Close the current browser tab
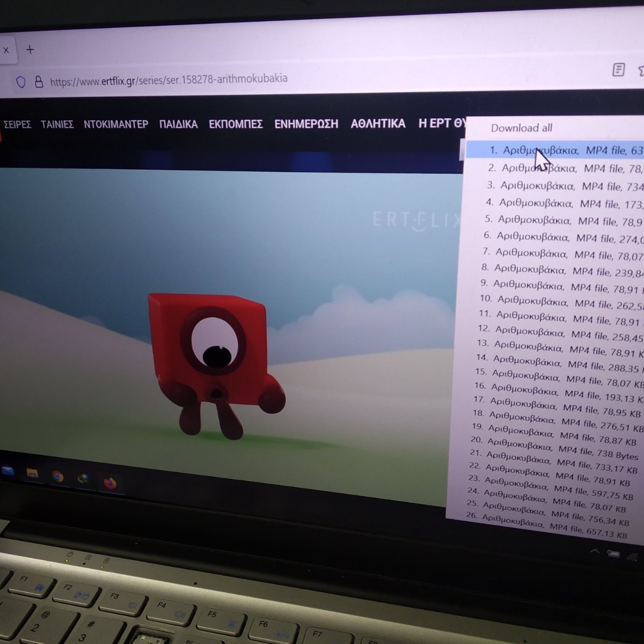The width and height of the screenshot is (644, 644). point(6,50)
